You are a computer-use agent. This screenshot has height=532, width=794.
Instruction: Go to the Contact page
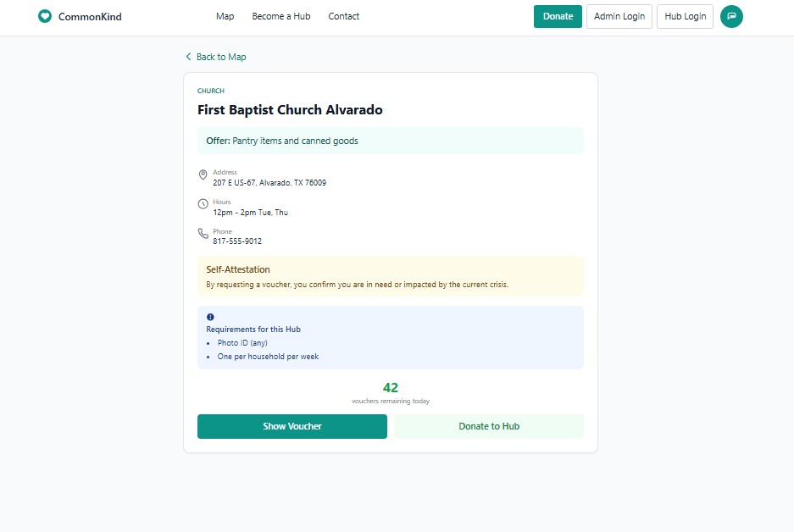click(343, 16)
